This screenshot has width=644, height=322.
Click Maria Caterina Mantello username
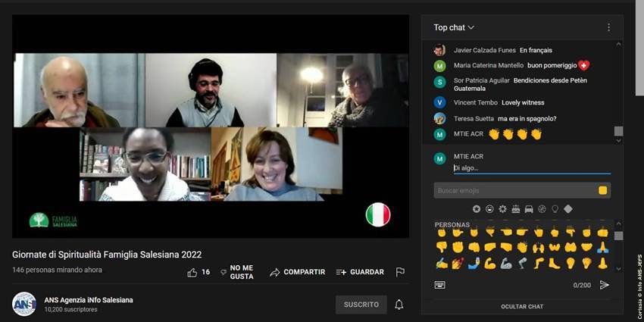point(489,65)
